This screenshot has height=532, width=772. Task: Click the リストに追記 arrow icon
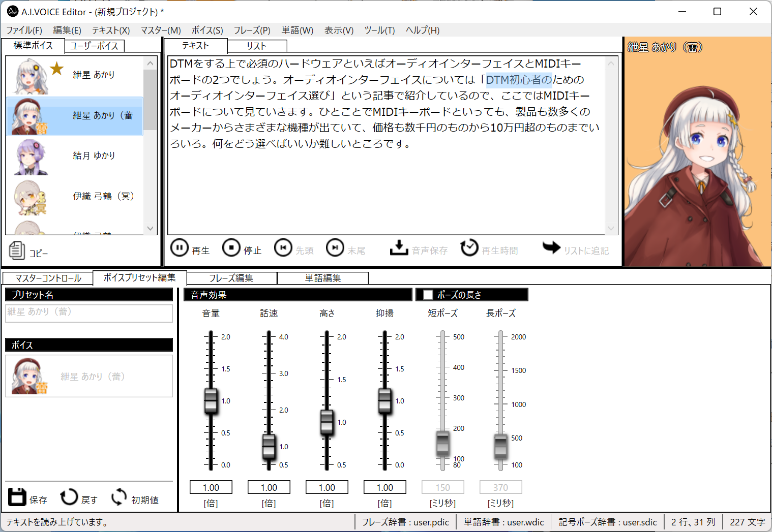551,247
